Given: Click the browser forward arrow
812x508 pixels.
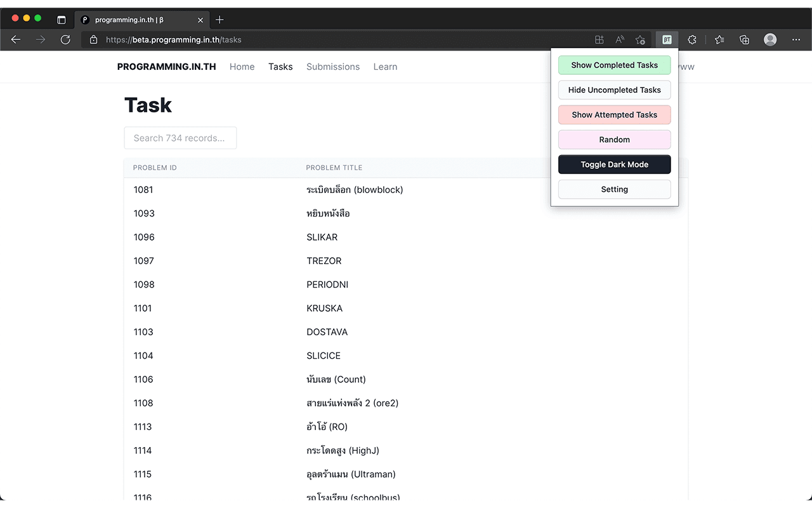Looking at the screenshot, I should coord(41,39).
